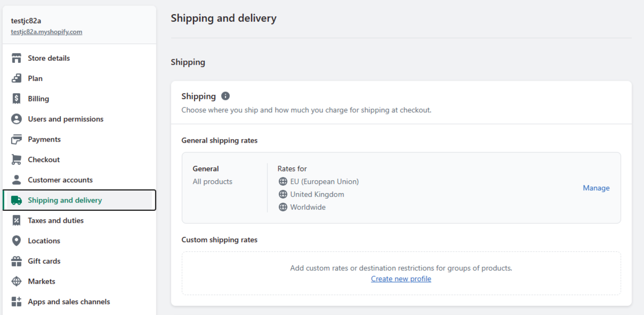
Task: Manage general shipping rates
Action: [596, 188]
